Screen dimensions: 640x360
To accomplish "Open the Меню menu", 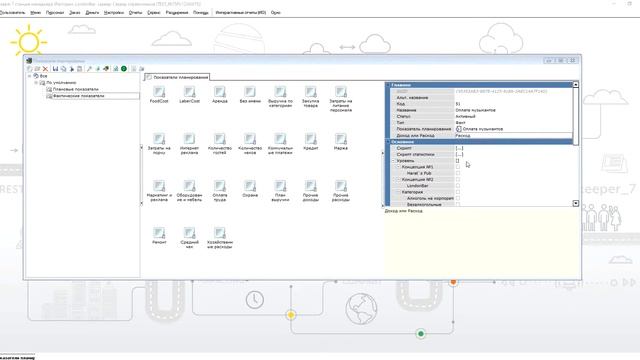I will [36, 13].
